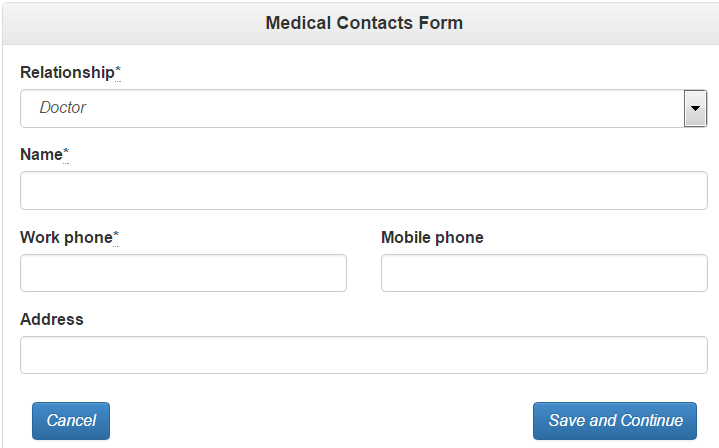Image resolution: width=719 pixels, height=448 pixels.
Task: Click Save and Continue
Action: (615, 421)
